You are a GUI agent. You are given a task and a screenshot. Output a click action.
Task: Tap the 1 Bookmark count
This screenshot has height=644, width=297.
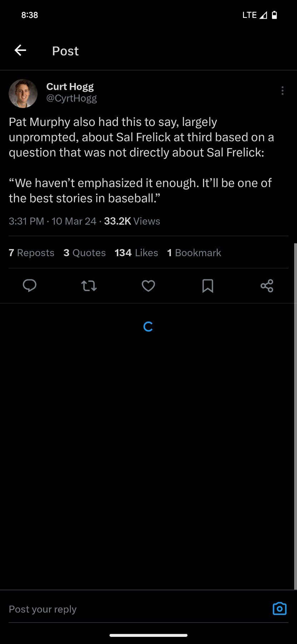194,253
